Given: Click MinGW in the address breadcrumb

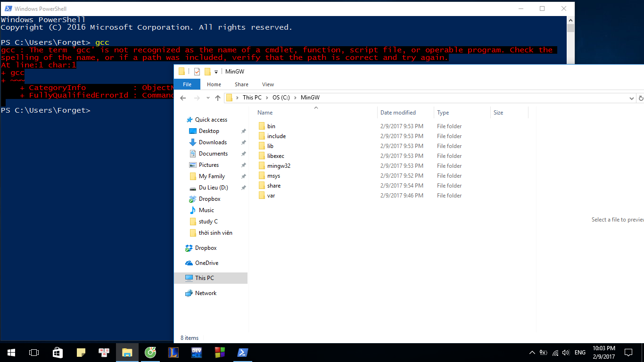Looking at the screenshot, I should click(x=310, y=98).
